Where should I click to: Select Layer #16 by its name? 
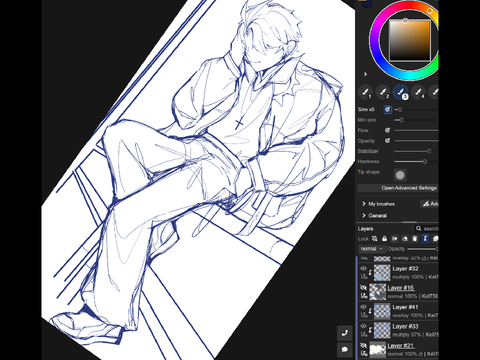[401, 288]
